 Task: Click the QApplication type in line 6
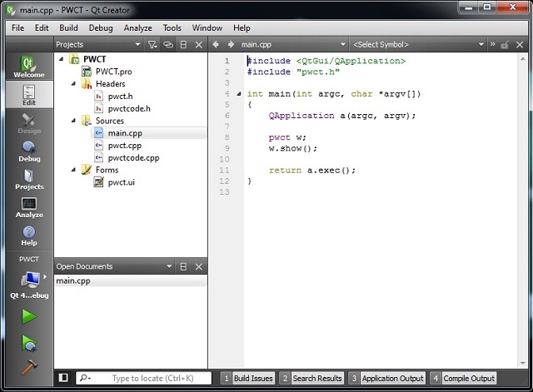[301, 116]
